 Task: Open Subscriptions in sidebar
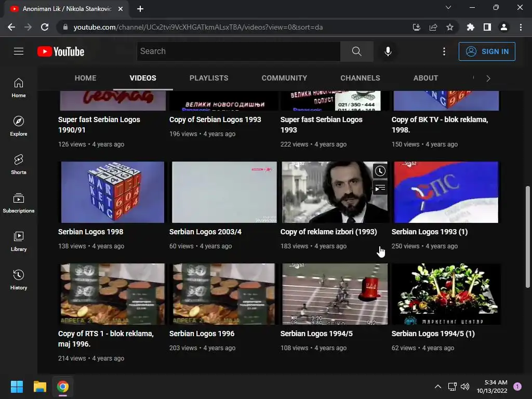(19, 203)
